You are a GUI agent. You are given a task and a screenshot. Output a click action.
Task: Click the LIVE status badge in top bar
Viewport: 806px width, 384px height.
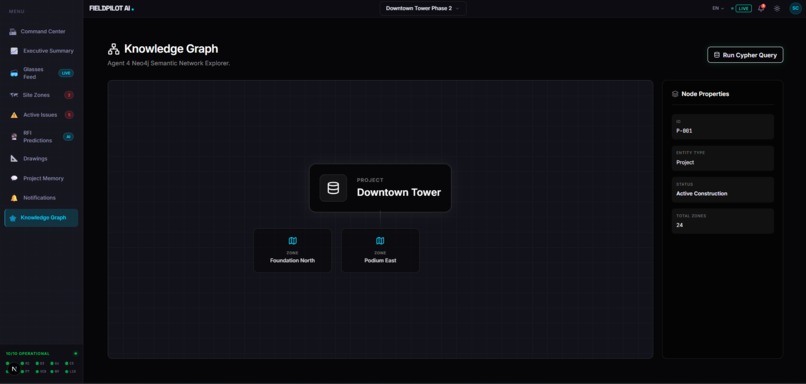click(x=743, y=9)
